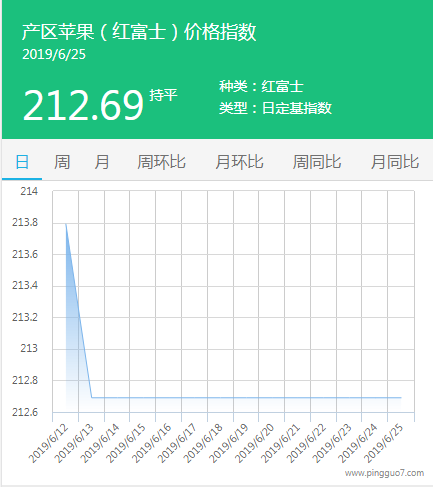
Task: Open the 月同比 tab
Action: point(395,162)
